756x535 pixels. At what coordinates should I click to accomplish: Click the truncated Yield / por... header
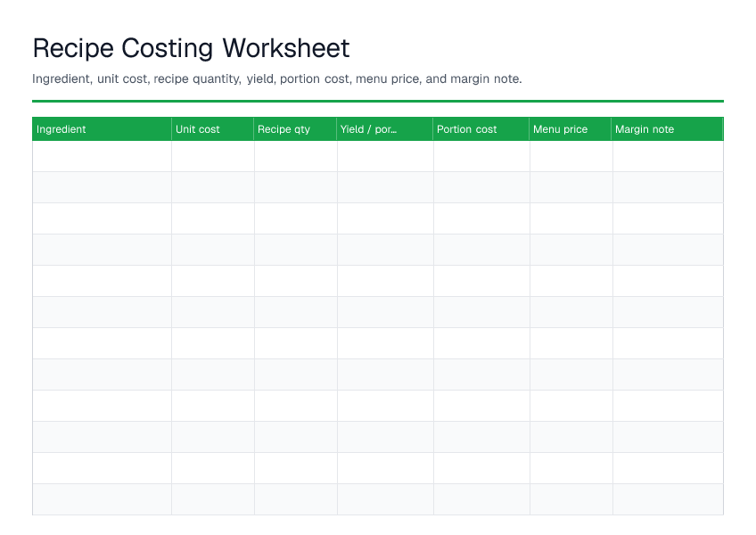385,128
